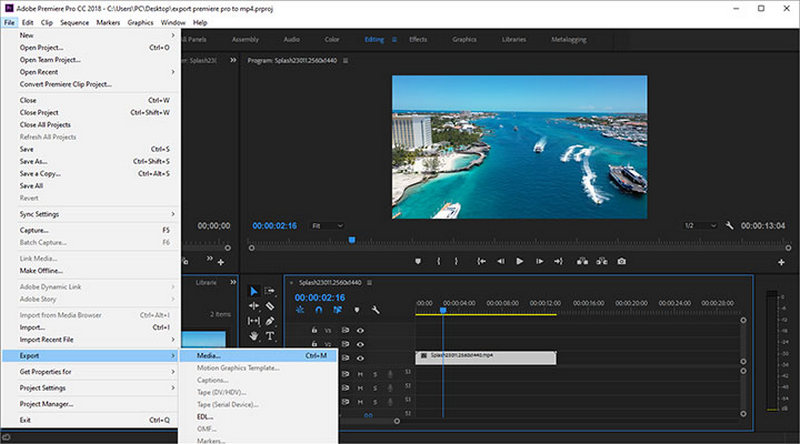Click the Export Frame camera icon
The width and height of the screenshot is (800, 444).
621,261
